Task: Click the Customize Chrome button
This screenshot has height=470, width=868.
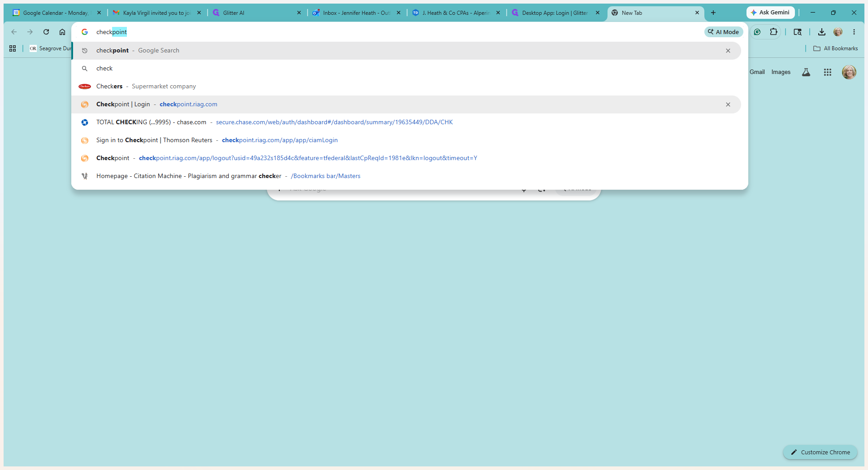Action: [x=820, y=452]
